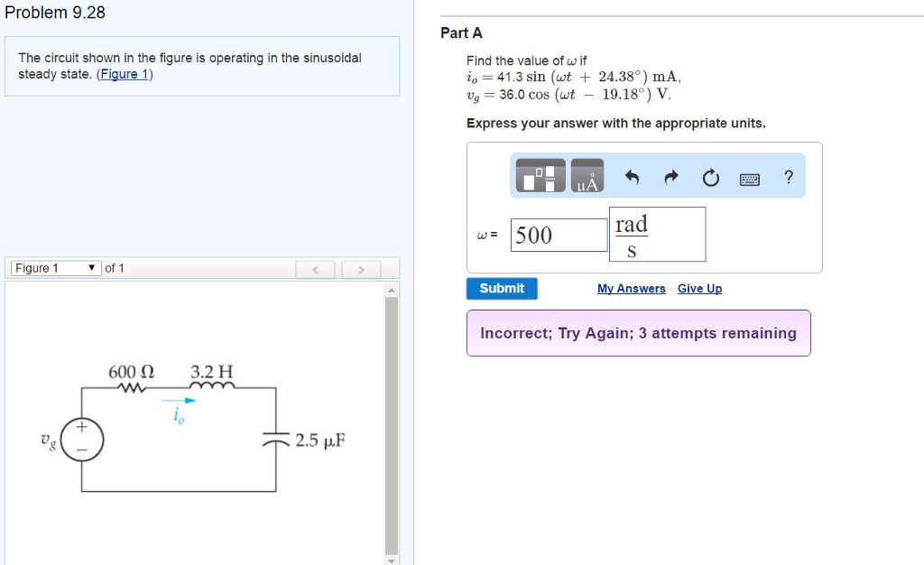Open the Figure 1 dropdown selector

click(x=55, y=268)
